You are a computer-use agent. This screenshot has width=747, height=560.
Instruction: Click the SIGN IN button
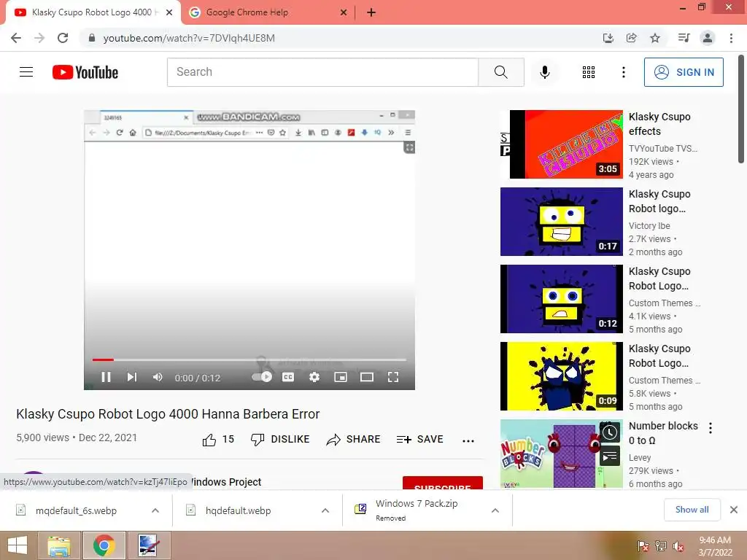point(684,72)
